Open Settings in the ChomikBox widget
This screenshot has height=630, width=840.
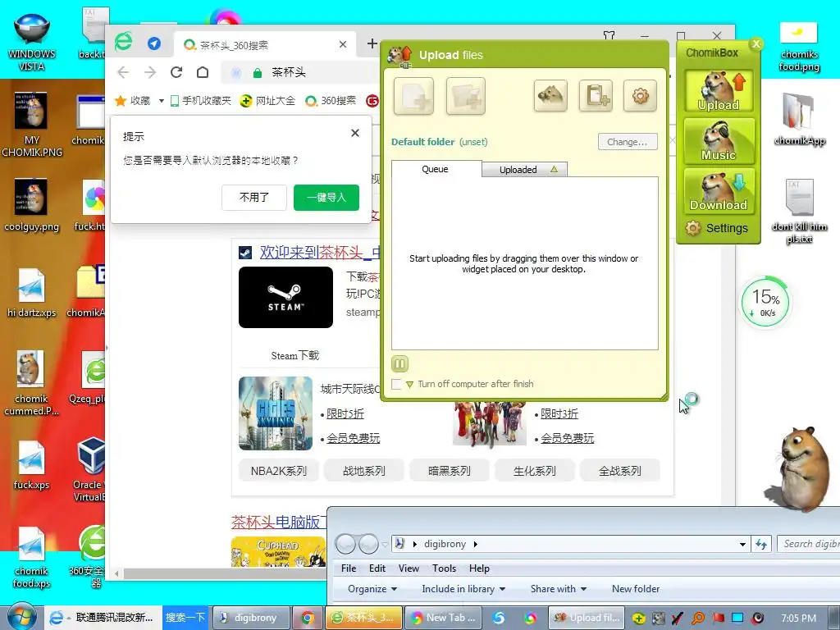(x=717, y=228)
